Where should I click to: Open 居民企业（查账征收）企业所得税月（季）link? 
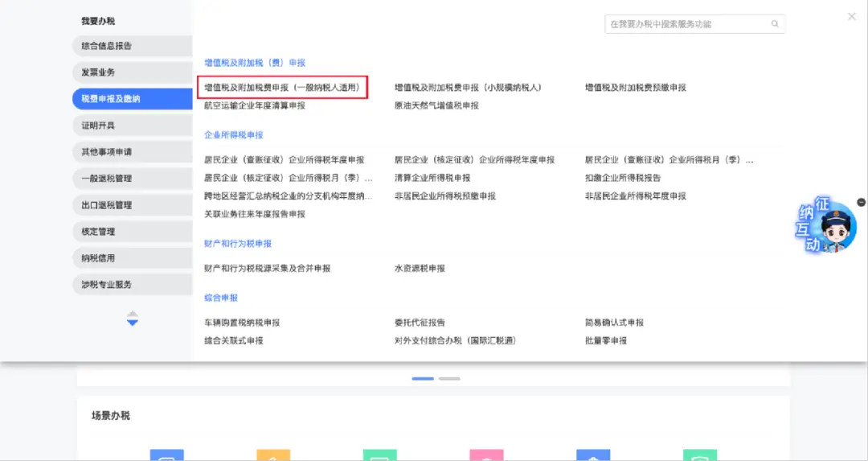[669, 159]
